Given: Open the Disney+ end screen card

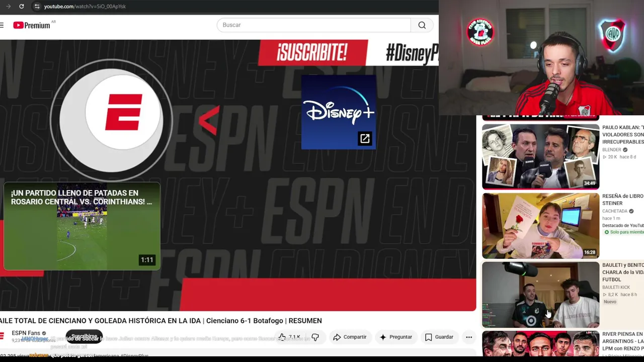Looking at the screenshot, I should pos(339,112).
